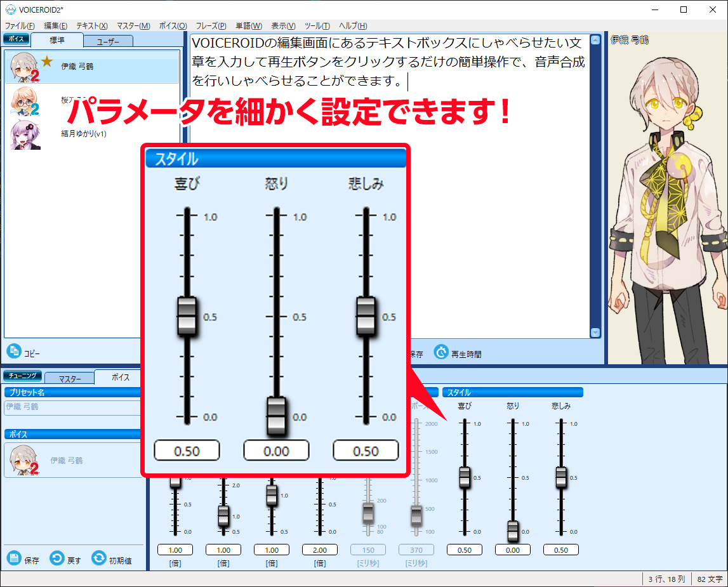Image resolution: width=728 pixels, height=587 pixels.
Task: Click the "3 行, 18 列" status bar entry
Action: point(666,579)
